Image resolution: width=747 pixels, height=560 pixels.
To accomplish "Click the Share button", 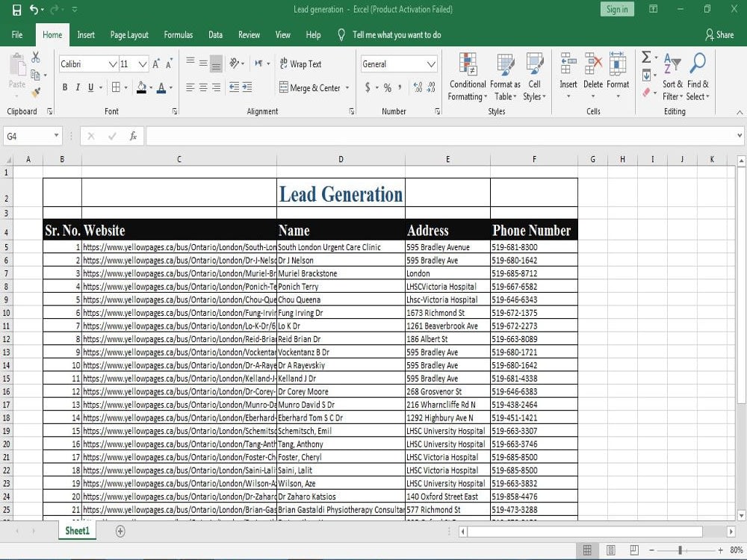I will (x=719, y=35).
